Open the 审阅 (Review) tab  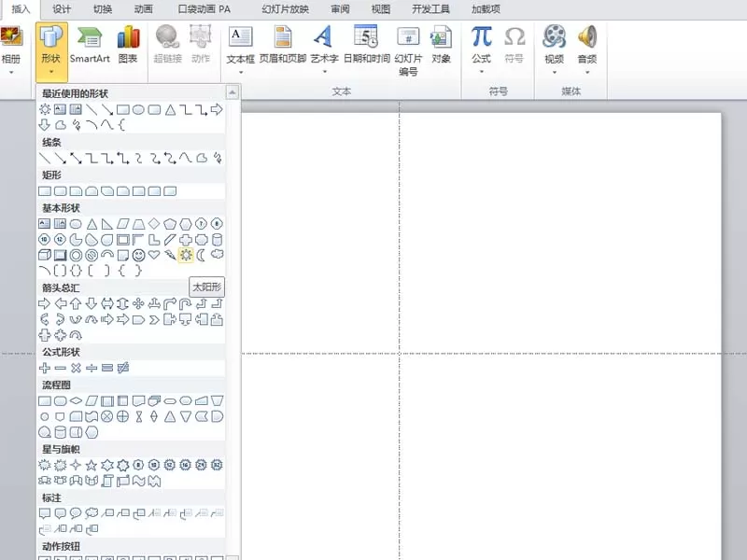(340, 9)
